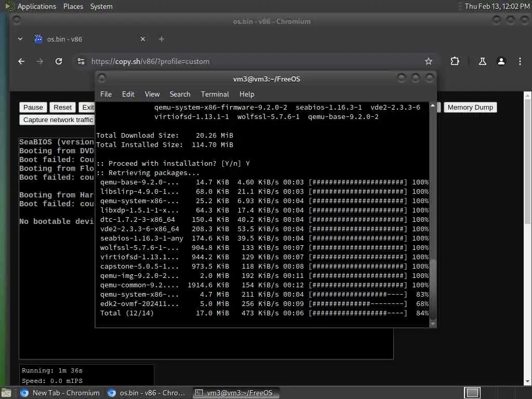Select the os.bin - v86 tab
Viewport: 532px width, 399px height.
[x=90, y=39]
